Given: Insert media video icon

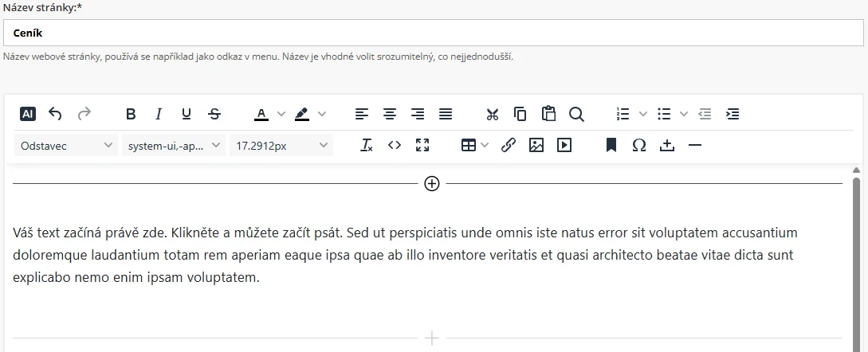Looking at the screenshot, I should click(564, 145).
